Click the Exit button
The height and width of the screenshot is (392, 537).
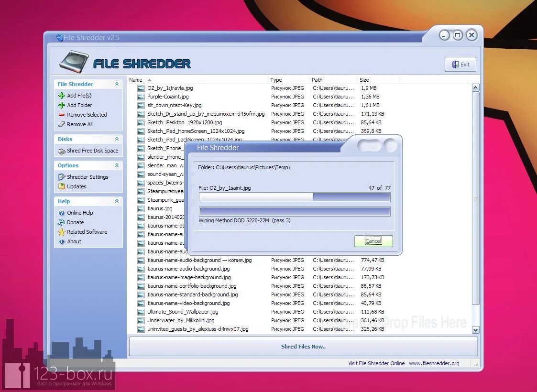pos(460,65)
